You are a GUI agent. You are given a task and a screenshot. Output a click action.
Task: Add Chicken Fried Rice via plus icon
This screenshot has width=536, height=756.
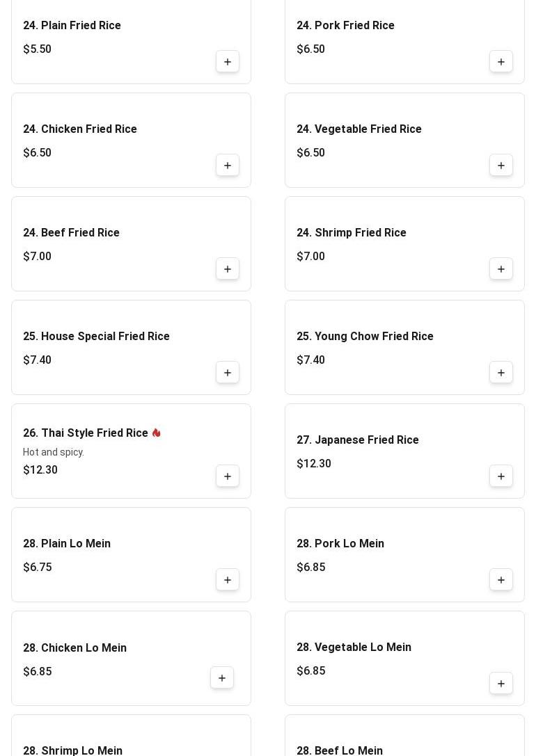click(227, 166)
